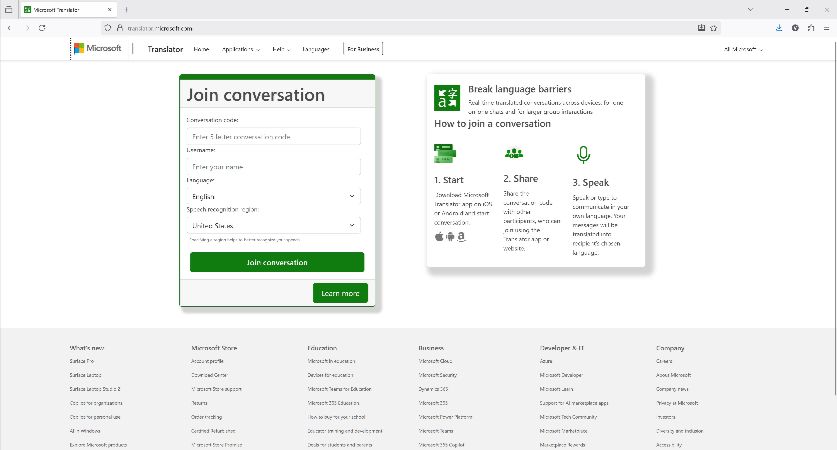The height and width of the screenshot is (450, 837).
Task: Open the Language dropdown showing English
Action: coord(274,196)
